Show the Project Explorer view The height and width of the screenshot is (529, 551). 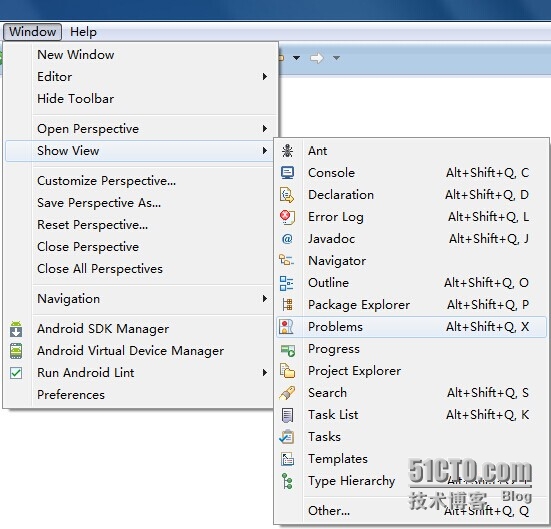click(x=411, y=371)
